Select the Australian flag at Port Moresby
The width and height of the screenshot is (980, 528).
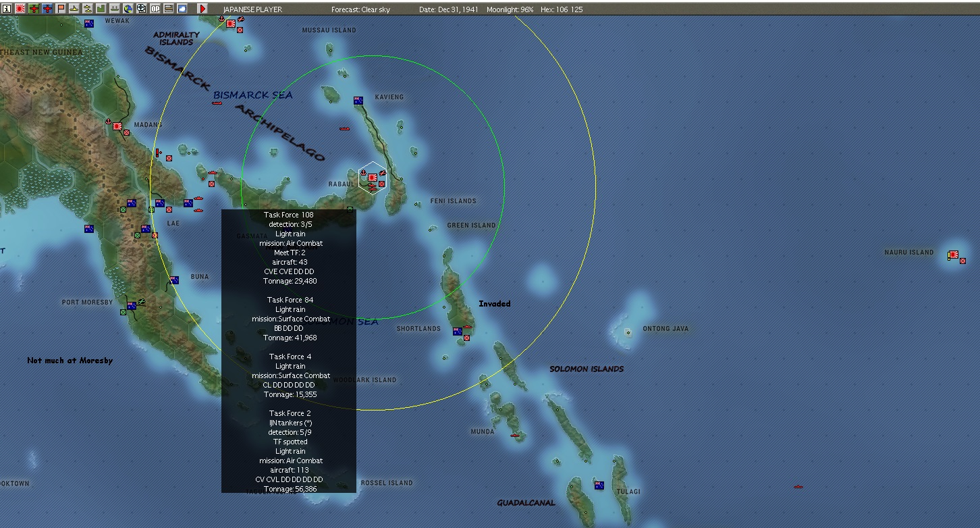point(132,306)
